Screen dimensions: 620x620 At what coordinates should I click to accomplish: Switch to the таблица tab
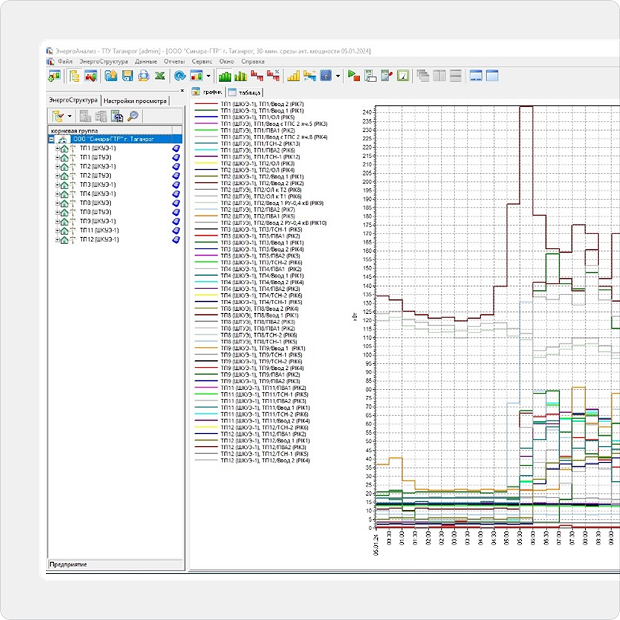pyautogui.click(x=245, y=93)
